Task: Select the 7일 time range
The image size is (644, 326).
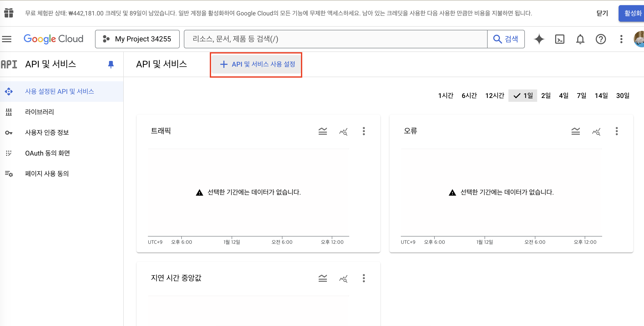Action: [581, 96]
